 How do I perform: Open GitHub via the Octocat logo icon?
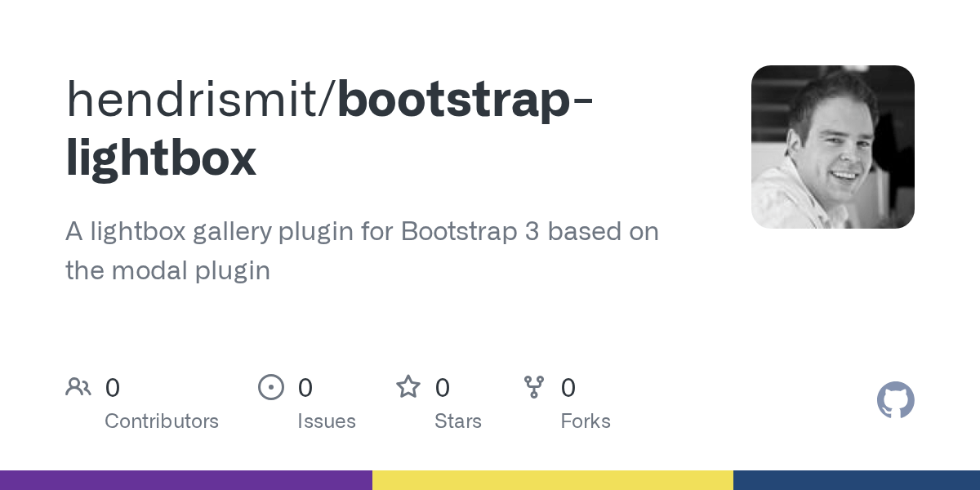896,400
